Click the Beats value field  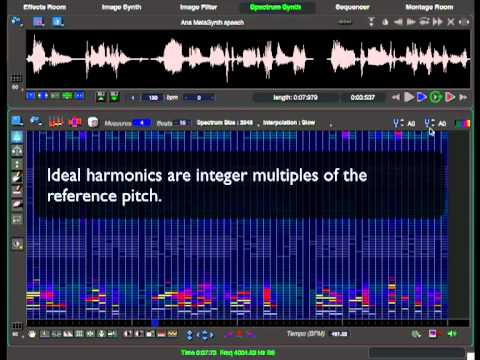[182, 123]
